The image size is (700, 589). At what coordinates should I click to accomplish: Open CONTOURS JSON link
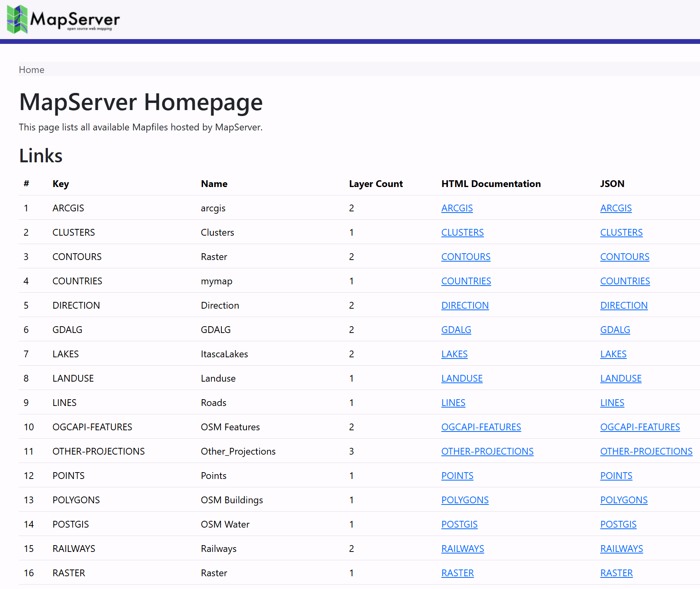(625, 257)
